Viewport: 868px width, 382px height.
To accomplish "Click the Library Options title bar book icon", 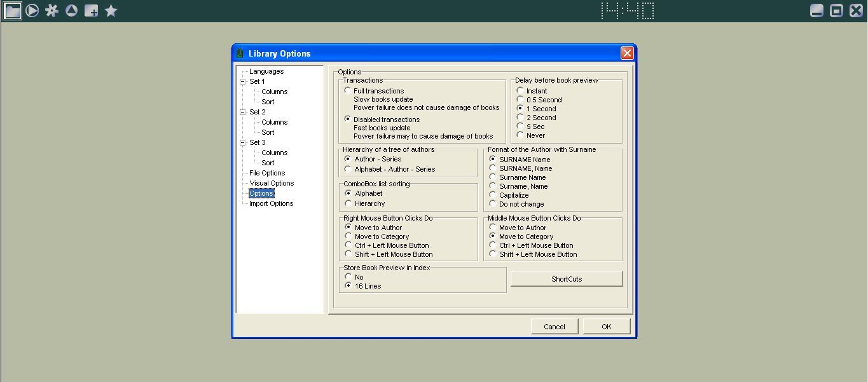I will tap(240, 53).
